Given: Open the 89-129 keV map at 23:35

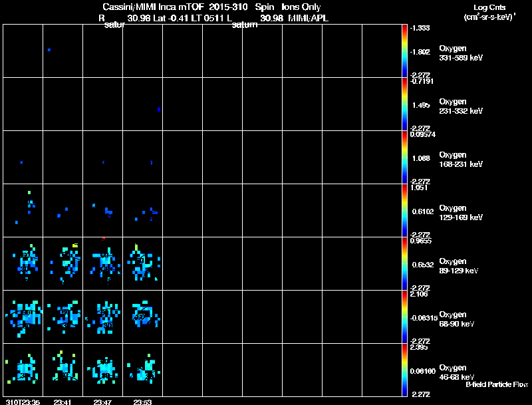Looking at the screenshot, I should (x=23, y=263).
